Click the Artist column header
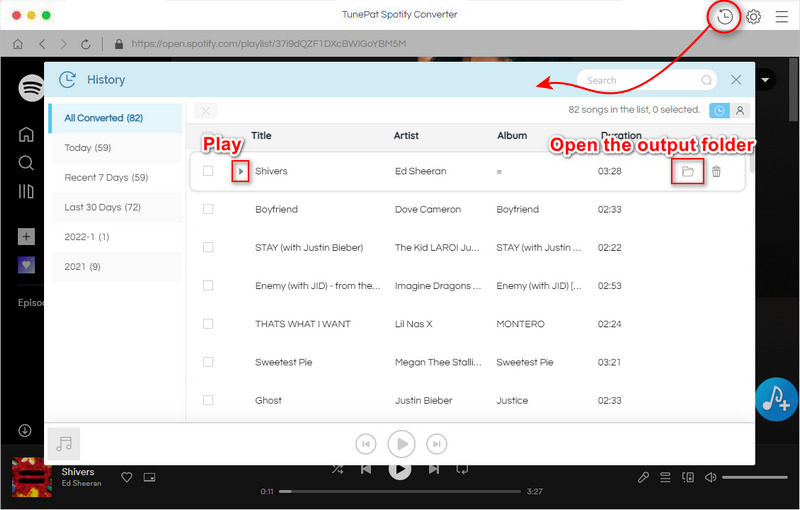This screenshot has height=510, width=800. 406,136
